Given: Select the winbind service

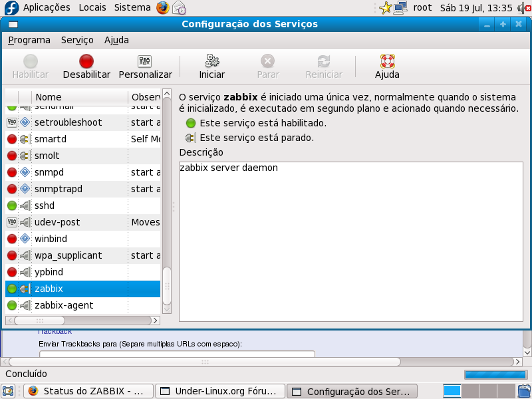Looking at the screenshot, I should point(82,239).
